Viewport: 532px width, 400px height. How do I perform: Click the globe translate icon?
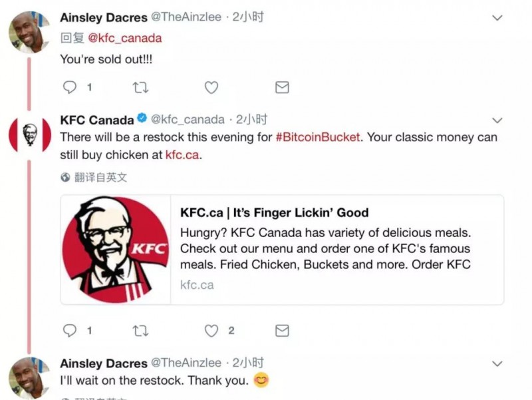pos(65,178)
